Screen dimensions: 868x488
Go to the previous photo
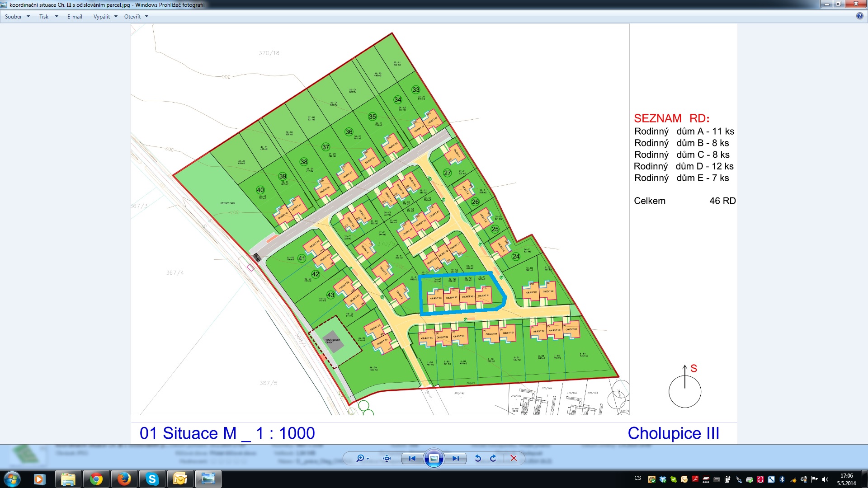tap(412, 458)
